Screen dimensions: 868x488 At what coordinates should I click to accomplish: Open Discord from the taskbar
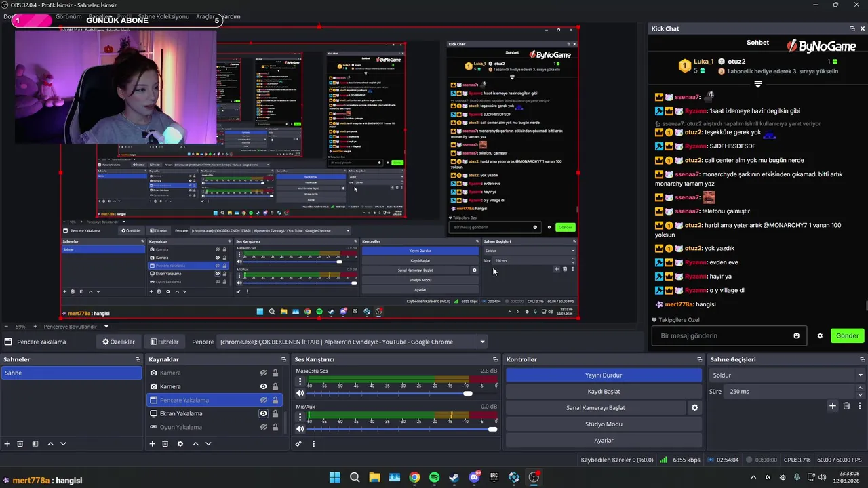[x=474, y=477]
